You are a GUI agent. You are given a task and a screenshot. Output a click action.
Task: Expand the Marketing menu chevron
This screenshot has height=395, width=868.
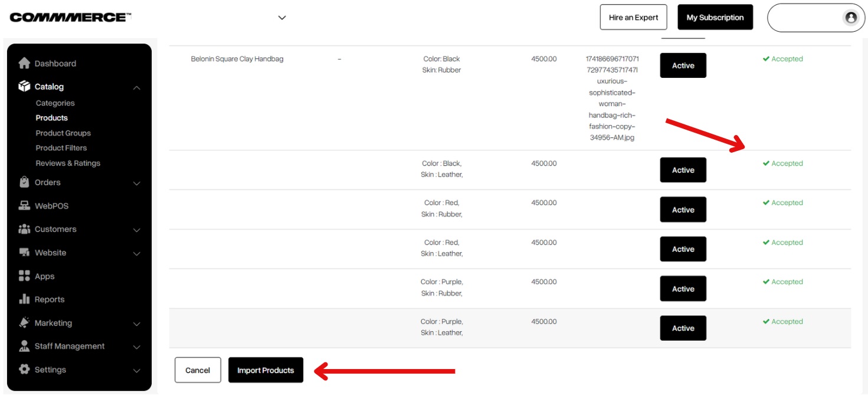pyautogui.click(x=136, y=324)
